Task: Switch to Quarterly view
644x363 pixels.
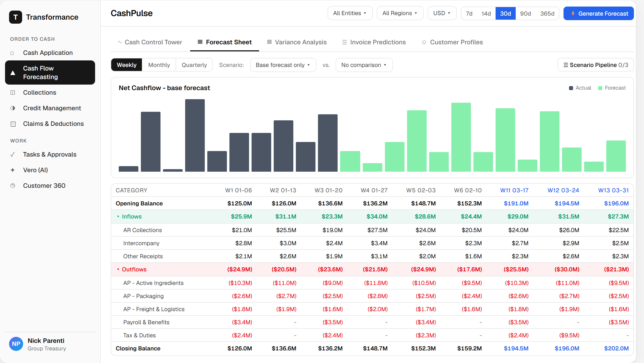Action: [194, 65]
